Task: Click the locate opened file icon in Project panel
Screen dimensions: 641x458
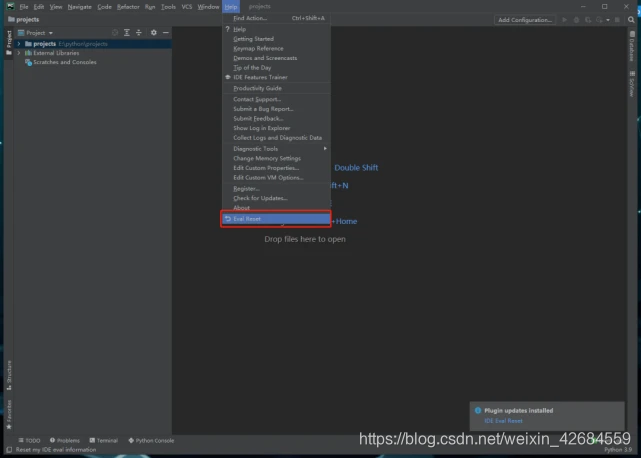Action: tap(115, 33)
